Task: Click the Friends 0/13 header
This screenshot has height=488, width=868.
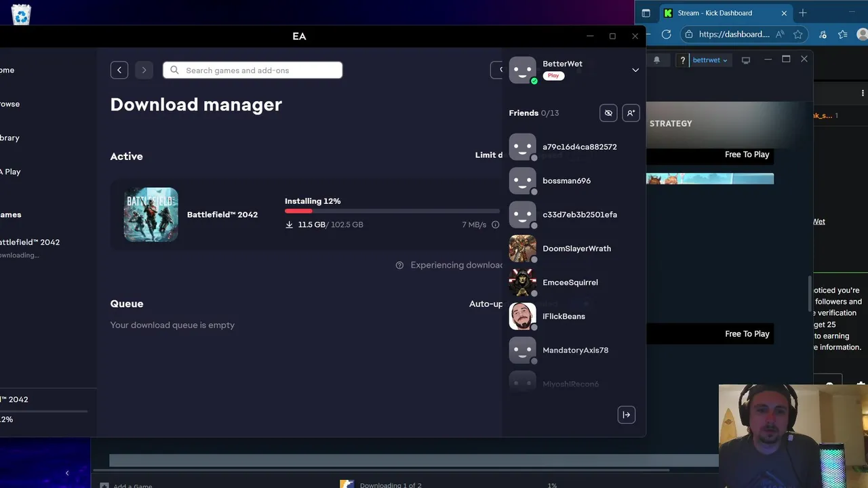Action: tap(534, 113)
